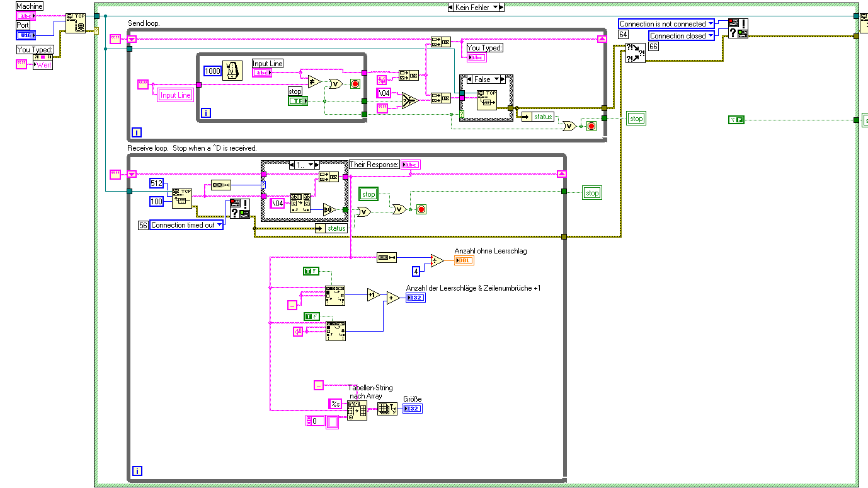Select previous case on False case structure
The height and width of the screenshot is (488, 868).
pyautogui.click(x=469, y=79)
